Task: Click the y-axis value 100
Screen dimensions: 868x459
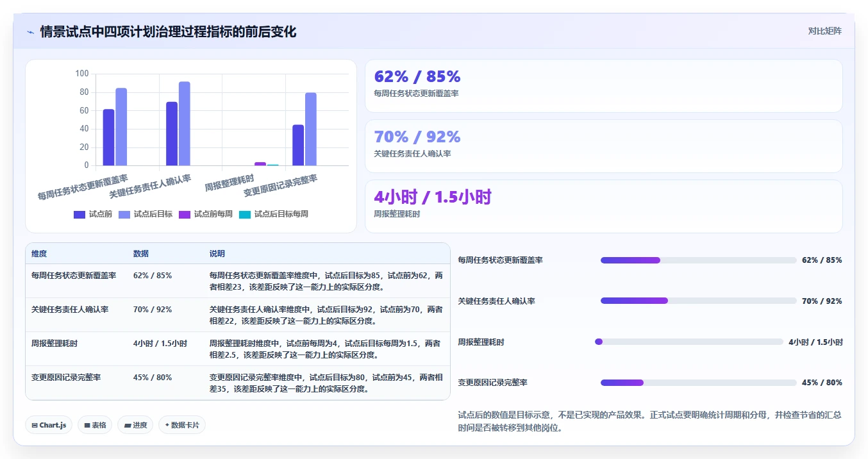Action: 82,74
